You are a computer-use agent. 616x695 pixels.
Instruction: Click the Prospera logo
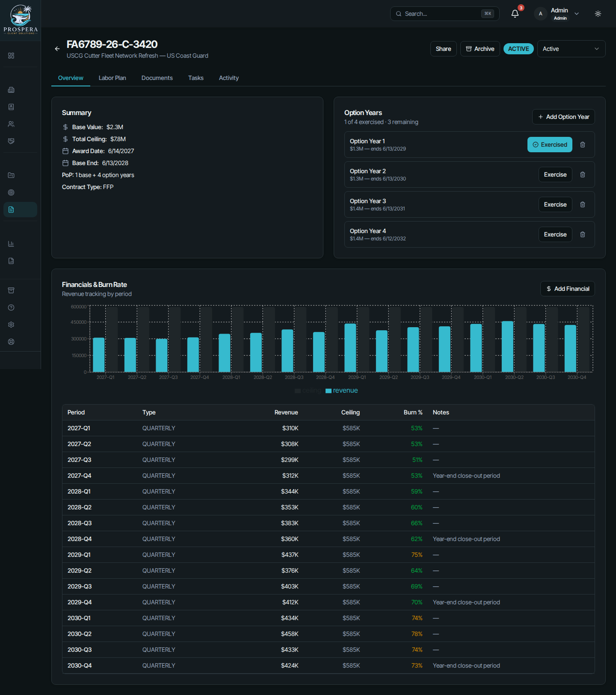point(21,20)
